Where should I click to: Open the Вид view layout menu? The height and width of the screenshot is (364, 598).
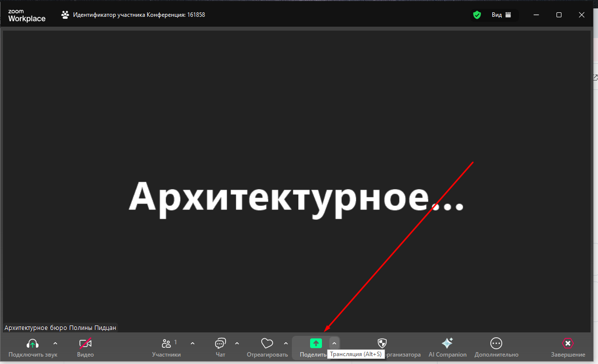coord(501,15)
